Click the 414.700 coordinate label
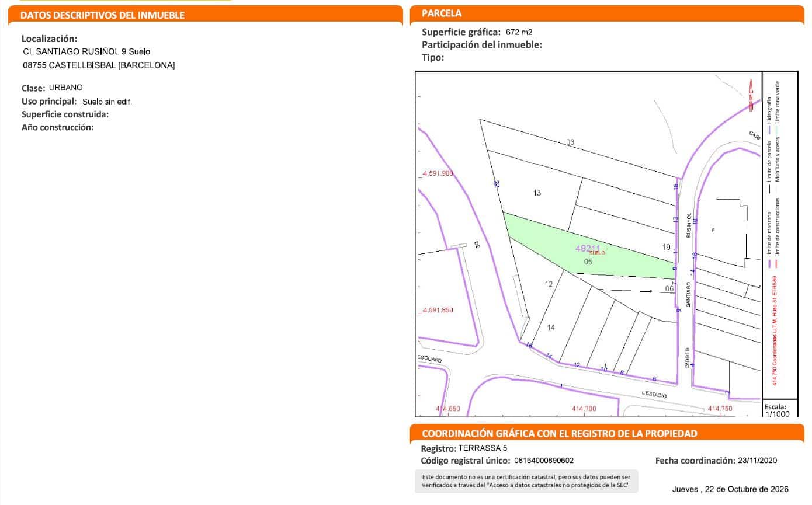Image resolution: width=812 pixels, height=505 pixels. (584, 409)
